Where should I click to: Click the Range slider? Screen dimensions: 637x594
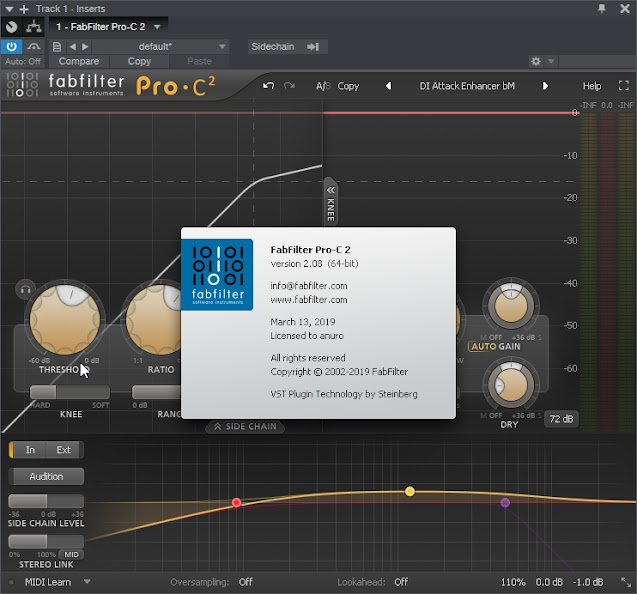[157, 392]
